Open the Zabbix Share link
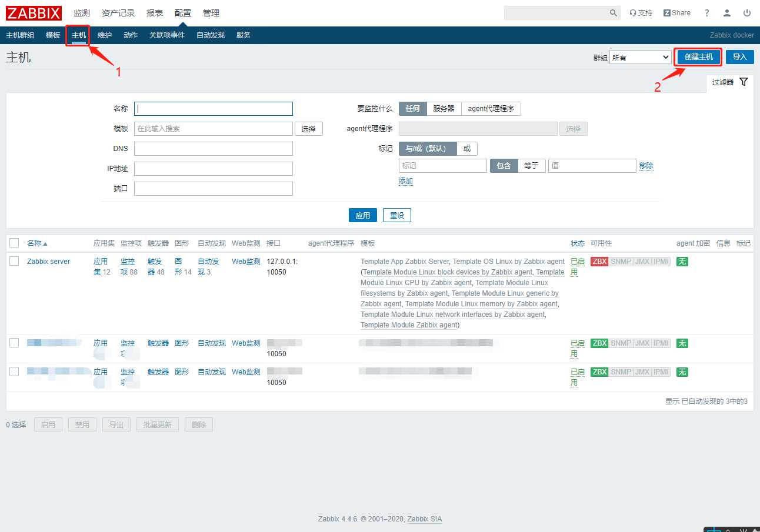The image size is (760, 532). [x=677, y=13]
